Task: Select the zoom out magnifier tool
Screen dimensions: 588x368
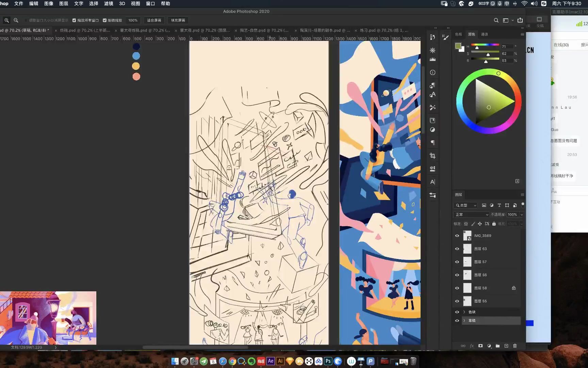Action: click(x=16, y=20)
